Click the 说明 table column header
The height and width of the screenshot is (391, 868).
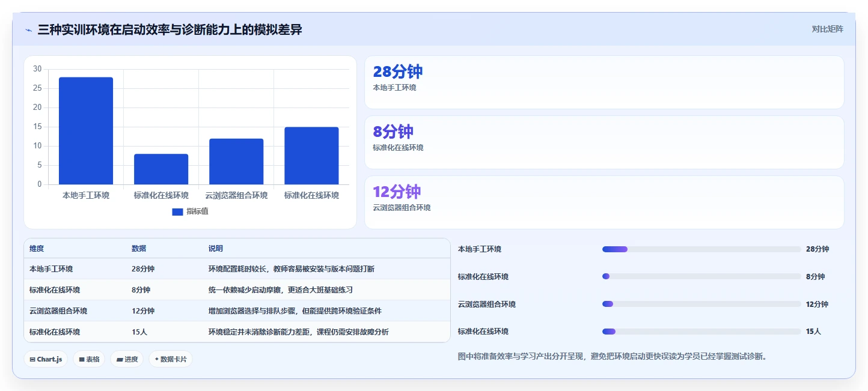pos(216,249)
